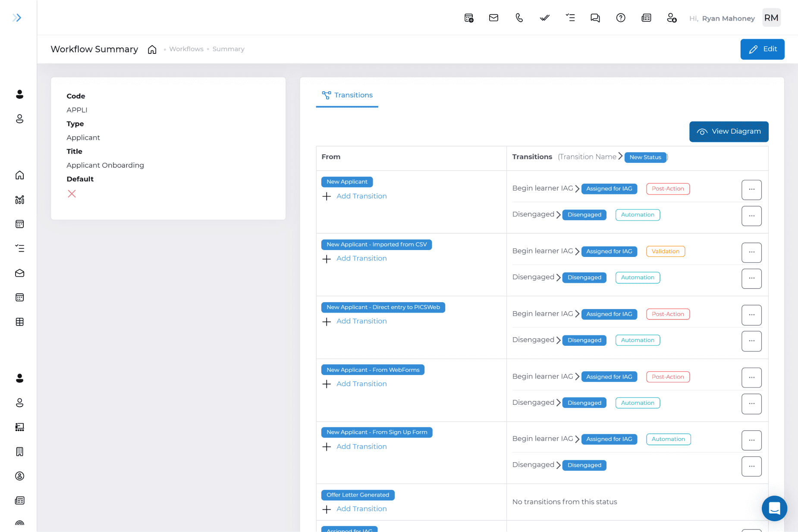This screenshot has width=798, height=532.
Task: Click the calendar add icon in top bar
Action: click(468, 18)
